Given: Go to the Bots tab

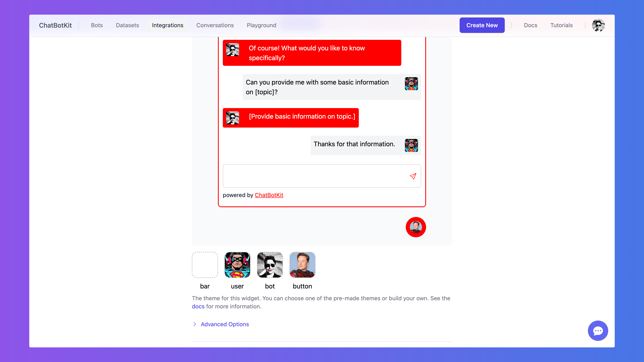Looking at the screenshot, I should point(97,25).
